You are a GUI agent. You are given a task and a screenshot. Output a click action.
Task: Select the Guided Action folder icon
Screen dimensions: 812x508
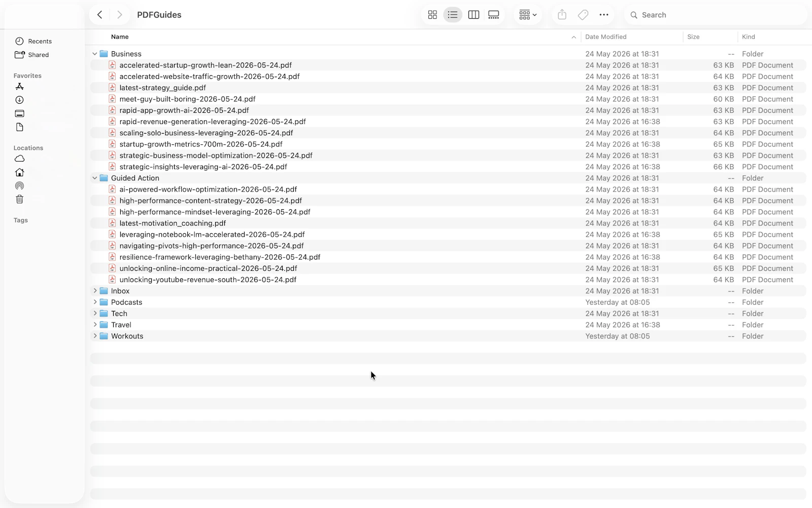tap(104, 178)
